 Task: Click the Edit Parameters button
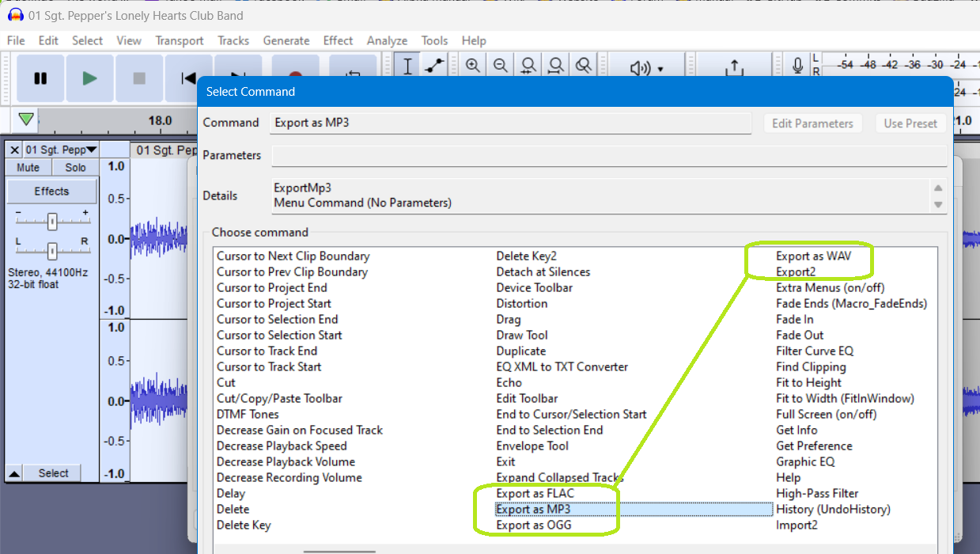(x=812, y=123)
